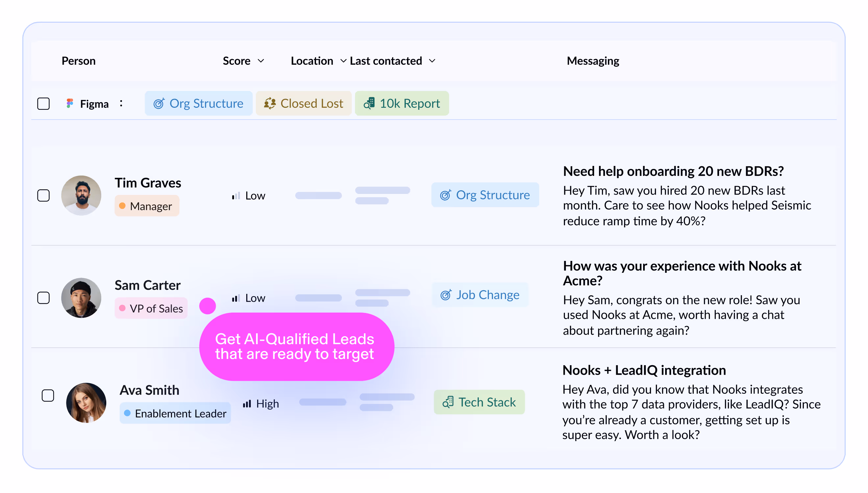The image size is (868, 493).
Task: Click the Messaging column header
Action: 593,61
